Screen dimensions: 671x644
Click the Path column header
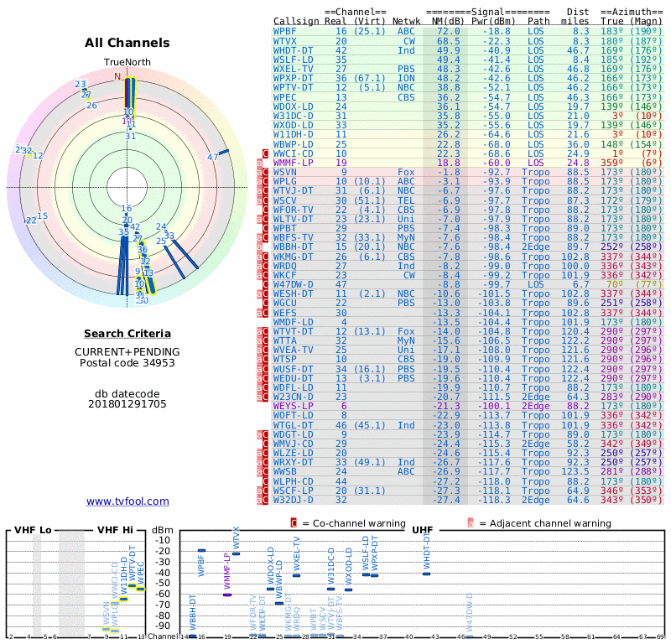pyautogui.click(x=538, y=21)
